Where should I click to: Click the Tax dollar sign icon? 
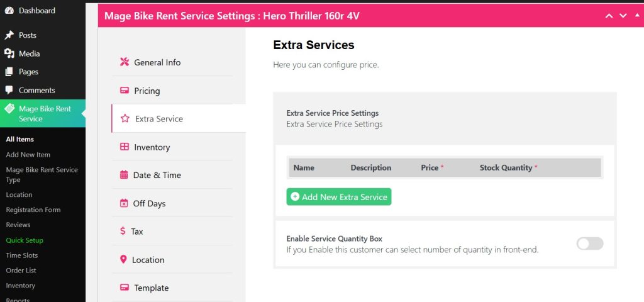click(x=123, y=232)
